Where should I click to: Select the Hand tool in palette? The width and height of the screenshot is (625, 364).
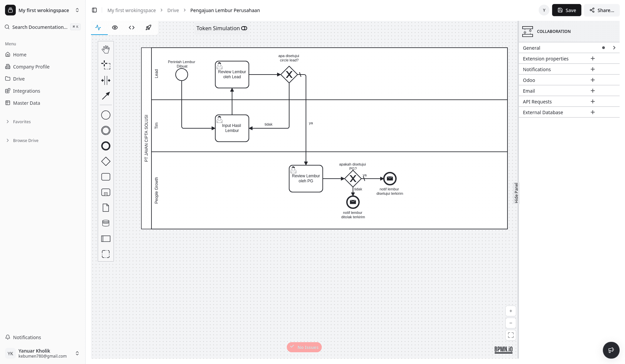106,49
